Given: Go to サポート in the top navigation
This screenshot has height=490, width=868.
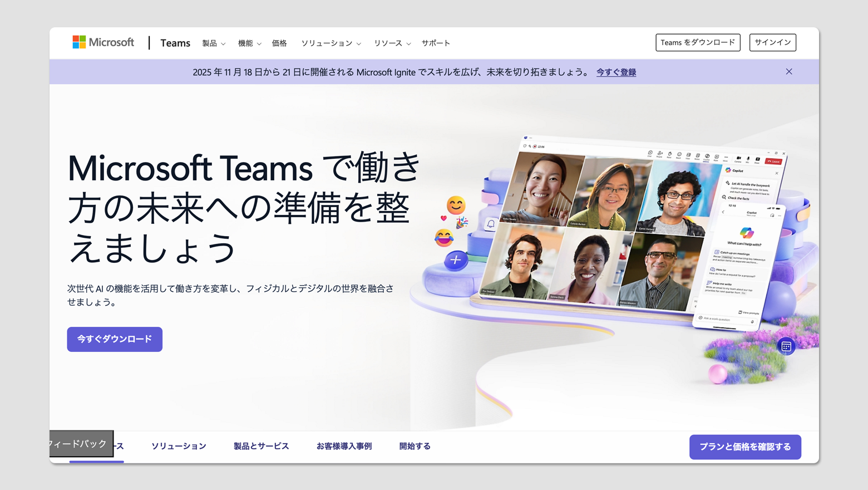Looking at the screenshot, I should [x=436, y=43].
